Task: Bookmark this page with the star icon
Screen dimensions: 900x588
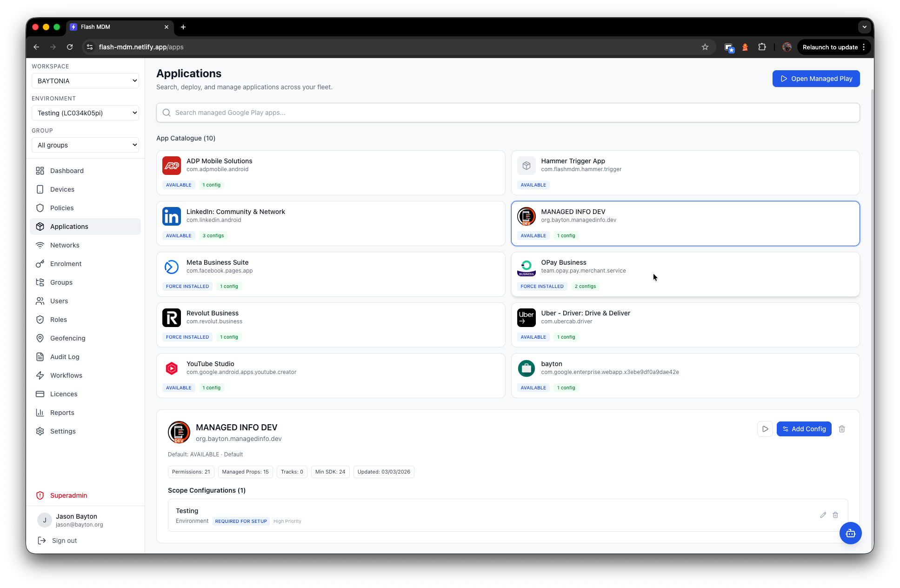Action: (x=705, y=47)
